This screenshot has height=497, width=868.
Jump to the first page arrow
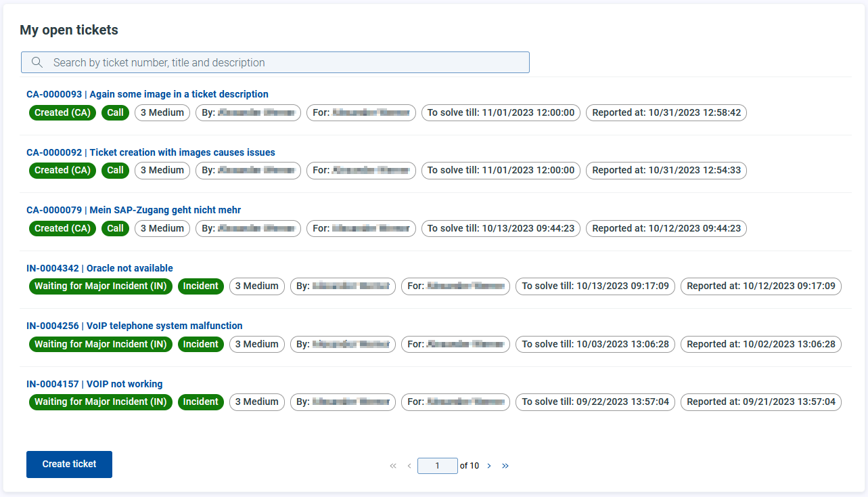click(x=393, y=466)
